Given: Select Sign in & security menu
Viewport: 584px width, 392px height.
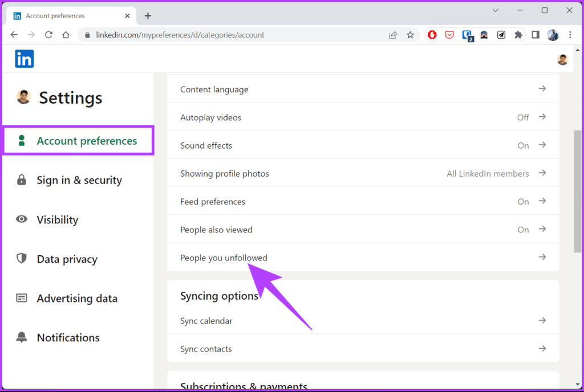Looking at the screenshot, I should 78,180.
